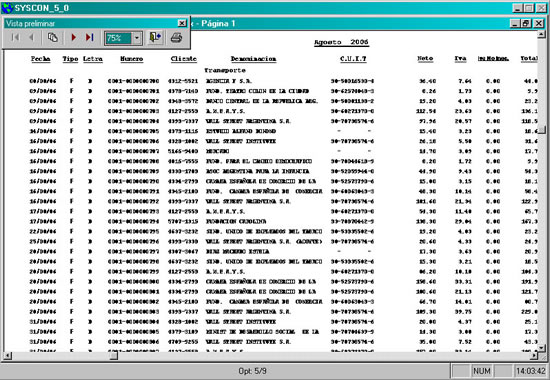This screenshot has width=550, height=380.
Task: Close preview using the door exit icon
Action: pos(155,37)
